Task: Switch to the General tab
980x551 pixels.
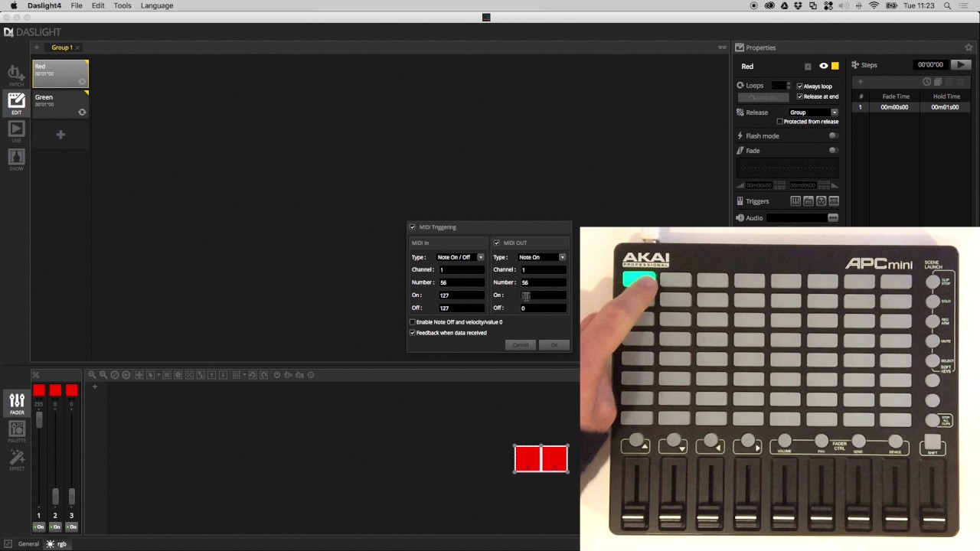Action: 28,544
